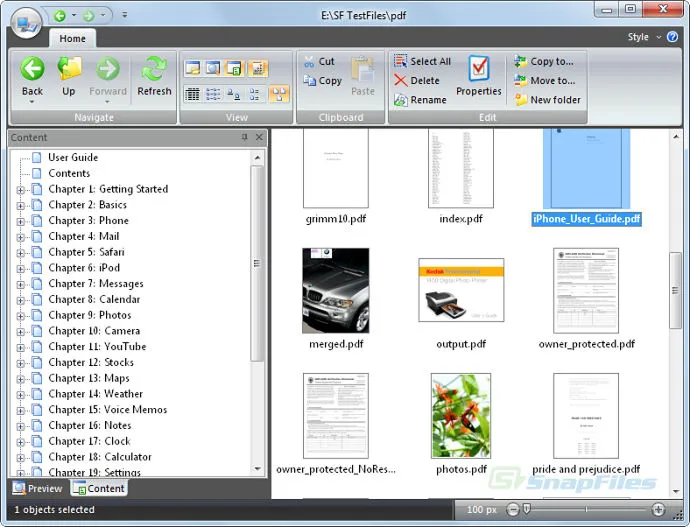
Task: Open the Back button history dropdown arrow
Action: tap(32, 102)
